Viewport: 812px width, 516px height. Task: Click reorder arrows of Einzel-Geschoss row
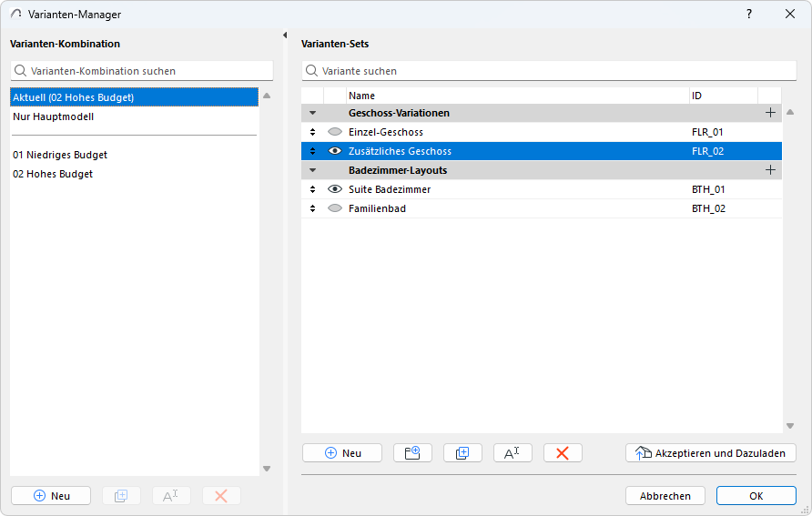point(313,132)
